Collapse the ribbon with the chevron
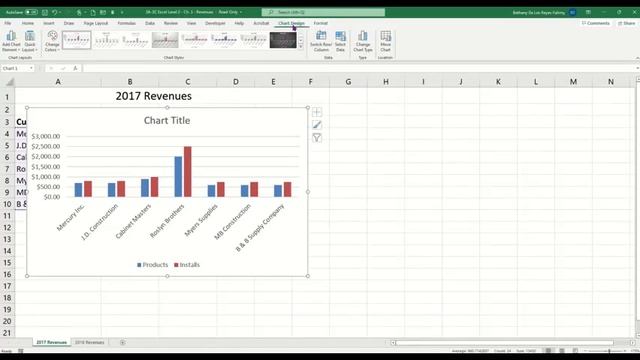 coord(637,58)
